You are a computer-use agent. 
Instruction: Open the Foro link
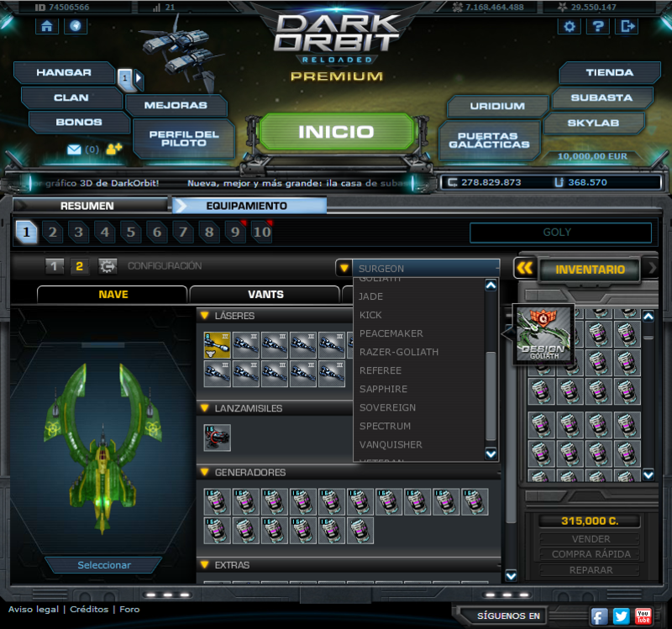[129, 610]
